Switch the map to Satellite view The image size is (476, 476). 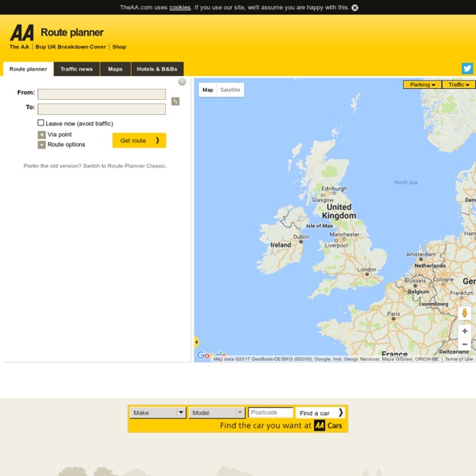(230, 90)
